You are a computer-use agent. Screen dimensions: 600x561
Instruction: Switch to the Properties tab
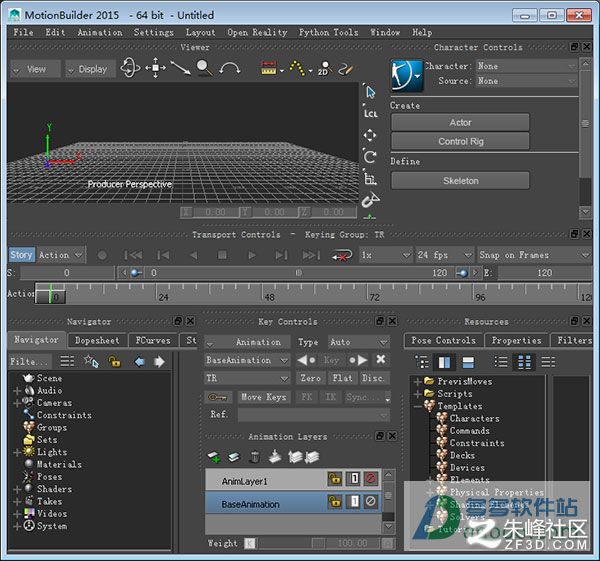[x=517, y=340]
